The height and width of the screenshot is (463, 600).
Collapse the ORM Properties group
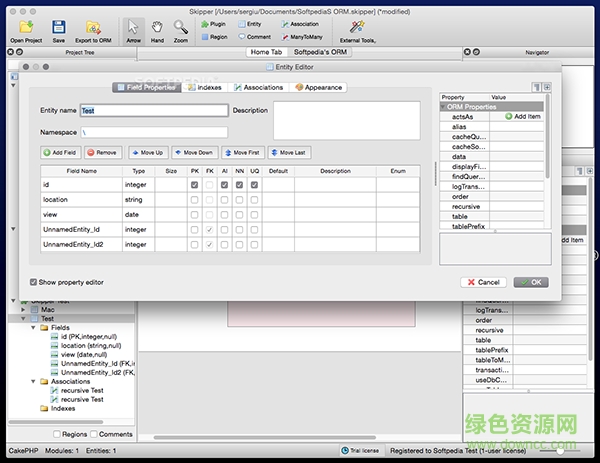point(444,107)
